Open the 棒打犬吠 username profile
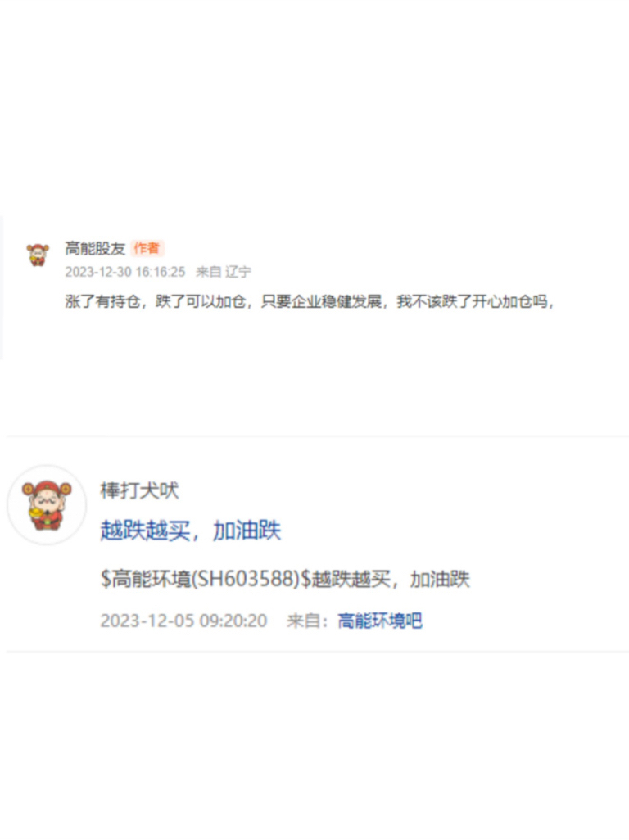629x840 pixels. pos(139,490)
